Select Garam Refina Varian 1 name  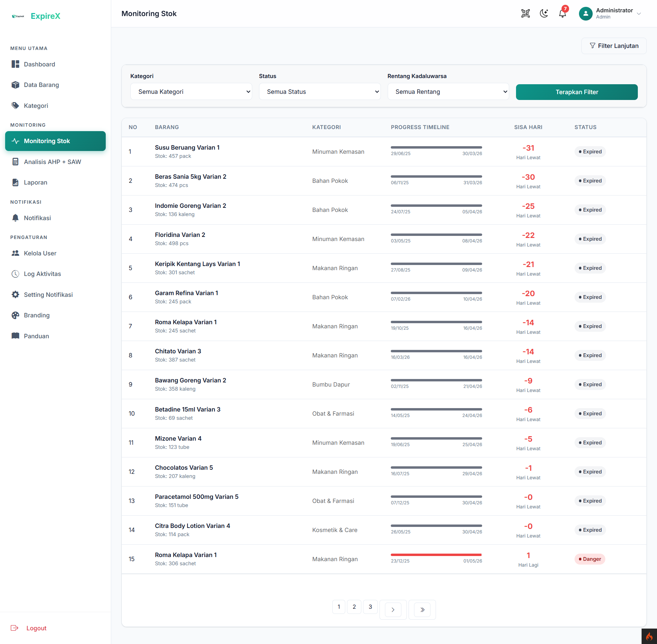click(x=186, y=293)
